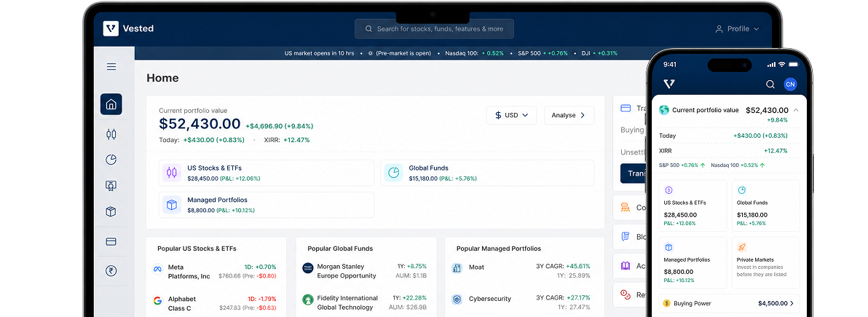Collapse portfolio value chevron on phone
This screenshot has width=868, height=317.
click(795, 110)
